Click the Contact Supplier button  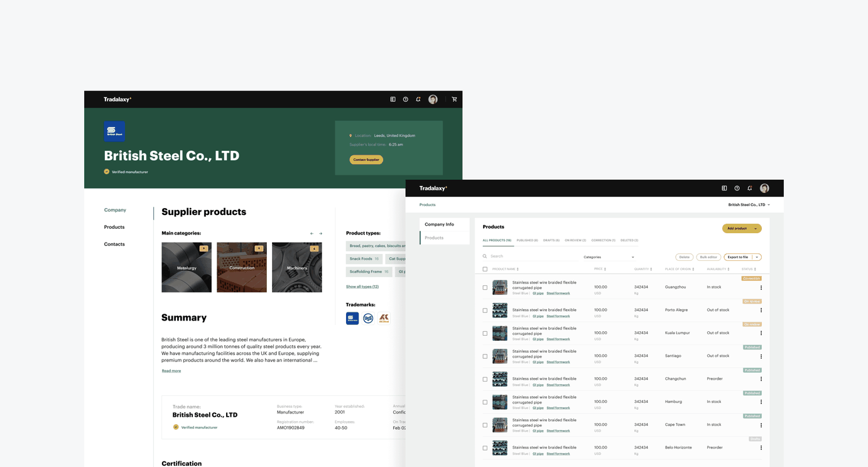coord(366,160)
